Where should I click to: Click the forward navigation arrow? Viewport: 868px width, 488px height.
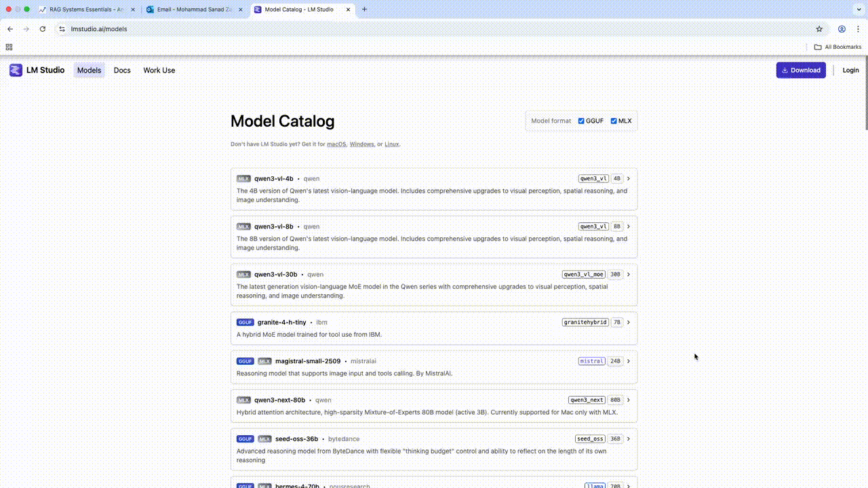26,29
